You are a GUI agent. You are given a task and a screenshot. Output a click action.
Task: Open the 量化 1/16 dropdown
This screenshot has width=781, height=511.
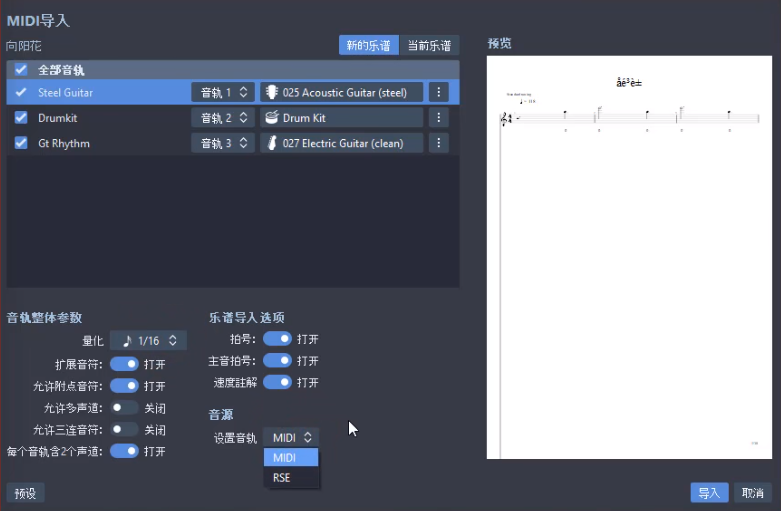pos(148,341)
